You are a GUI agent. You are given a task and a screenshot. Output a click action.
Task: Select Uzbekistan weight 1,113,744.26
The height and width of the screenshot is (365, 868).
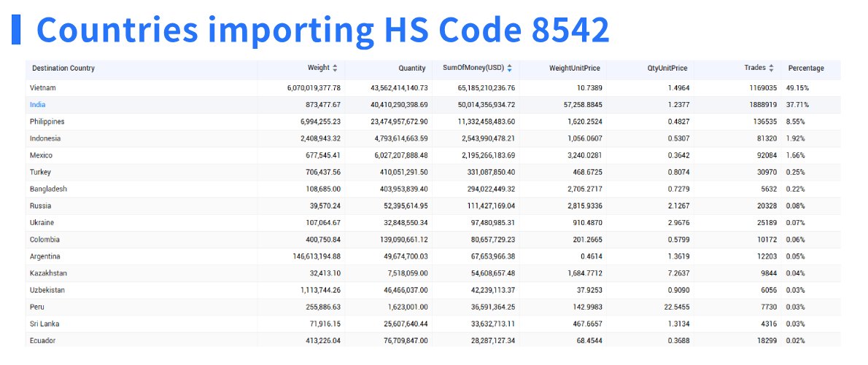click(319, 291)
